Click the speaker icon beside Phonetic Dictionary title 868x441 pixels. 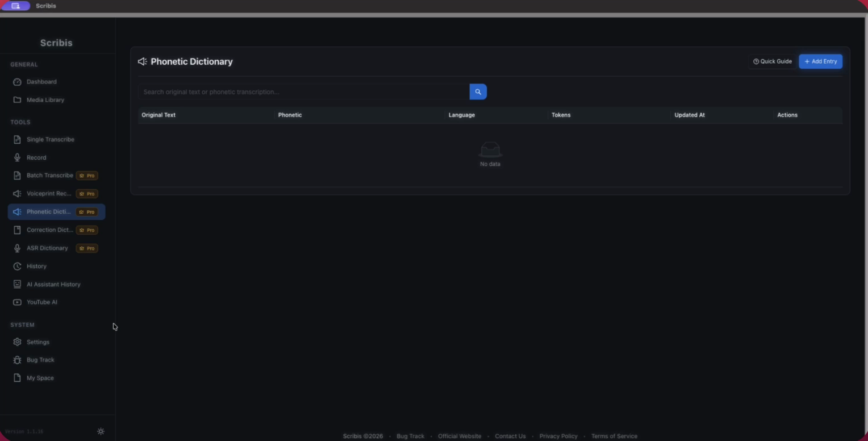[143, 61]
